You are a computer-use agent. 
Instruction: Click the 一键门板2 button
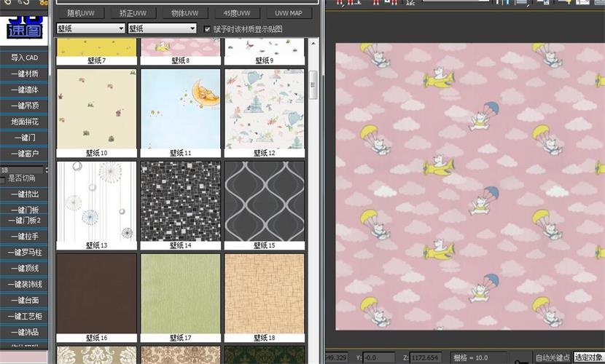click(24, 221)
